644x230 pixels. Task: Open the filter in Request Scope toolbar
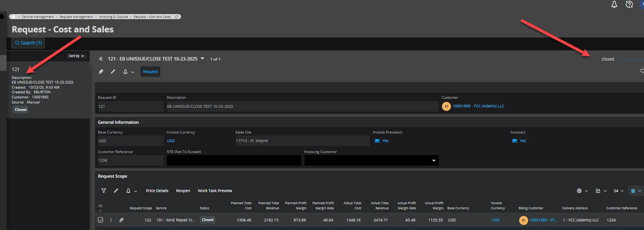104,191
